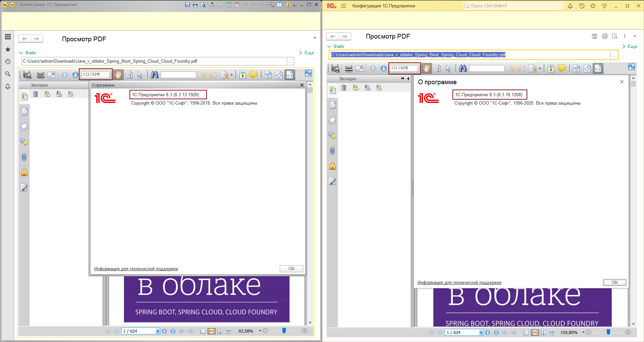Collapse Файл group in left window

click(x=28, y=53)
